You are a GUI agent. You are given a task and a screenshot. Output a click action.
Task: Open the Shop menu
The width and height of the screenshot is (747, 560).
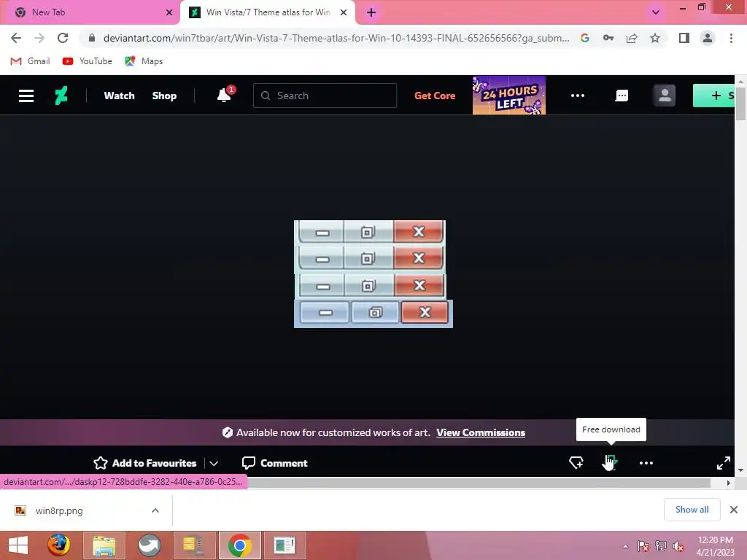click(164, 96)
